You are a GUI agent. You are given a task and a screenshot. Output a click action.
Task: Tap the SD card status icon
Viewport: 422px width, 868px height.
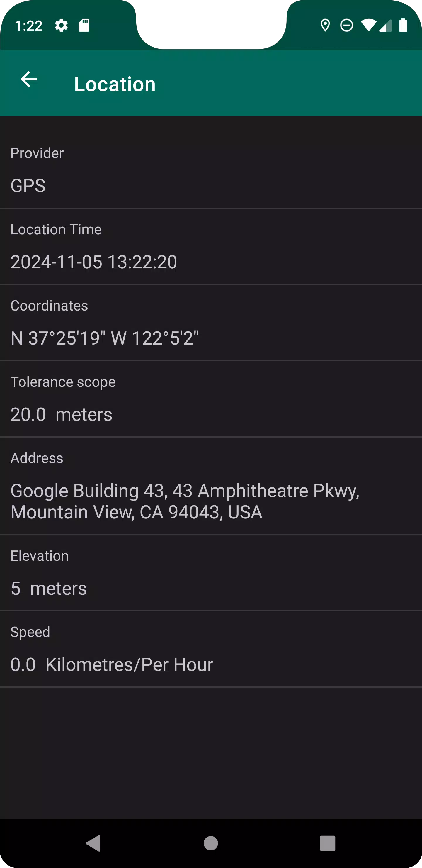click(84, 25)
